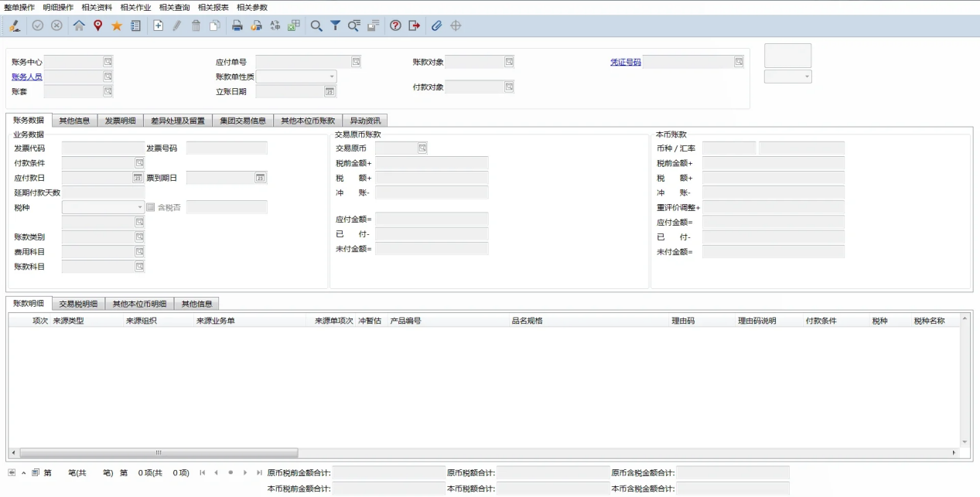The image size is (980, 497).
Task: Click the trash delete icon
Action: coord(196,26)
